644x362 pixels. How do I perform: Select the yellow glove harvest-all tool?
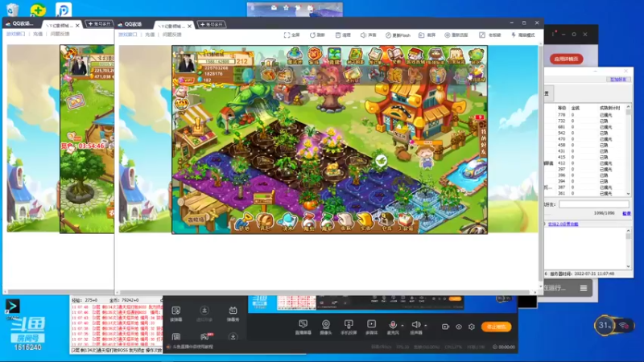click(x=365, y=222)
